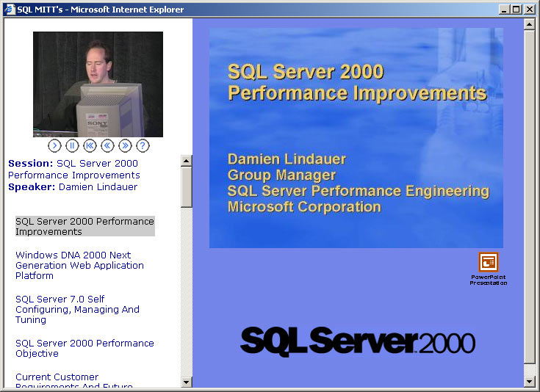Click the speaker video thumbnail
This screenshot has height=392, width=540.
click(98, 84)
